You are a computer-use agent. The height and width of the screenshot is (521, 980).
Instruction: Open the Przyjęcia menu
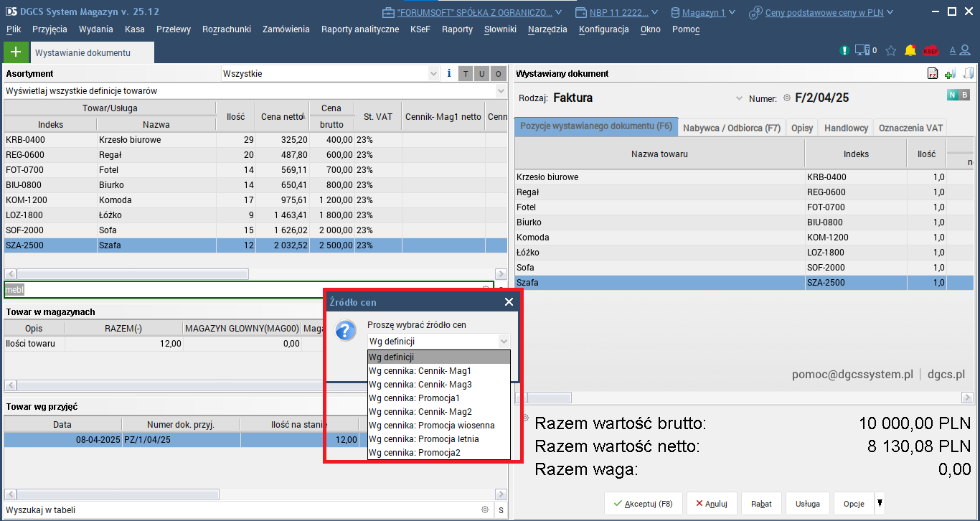click(50, 29)
